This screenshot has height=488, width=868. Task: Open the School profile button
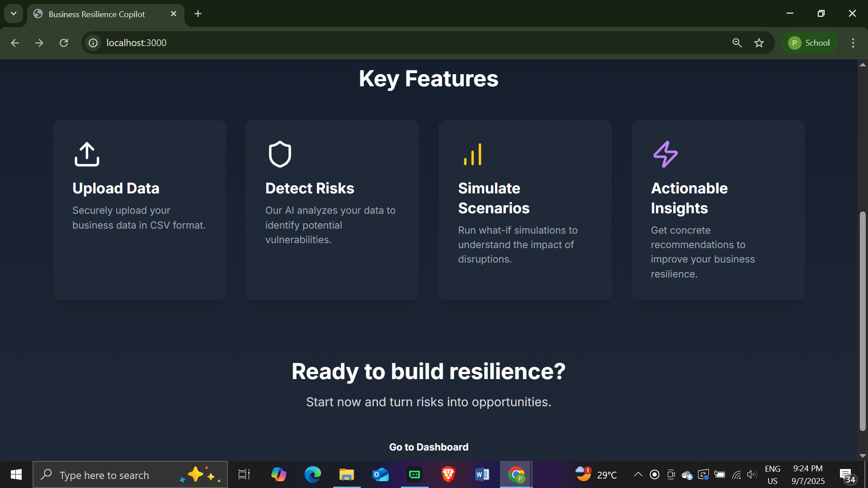[x=809, y=43]
